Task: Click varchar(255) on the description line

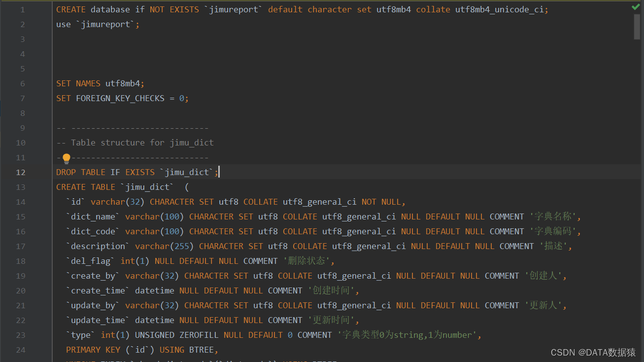Action: 165,246
